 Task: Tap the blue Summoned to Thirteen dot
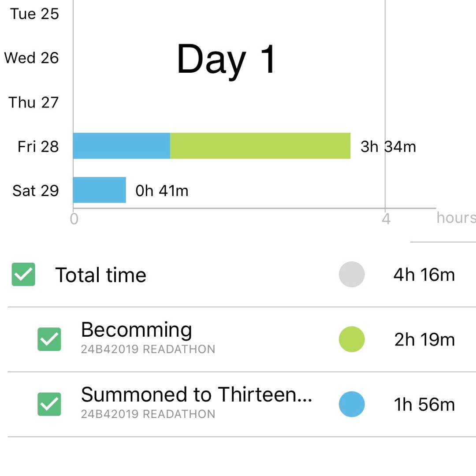352,404
